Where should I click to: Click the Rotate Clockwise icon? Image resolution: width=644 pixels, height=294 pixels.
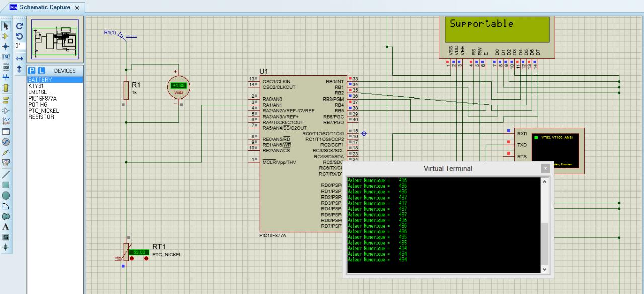point(19,26)
